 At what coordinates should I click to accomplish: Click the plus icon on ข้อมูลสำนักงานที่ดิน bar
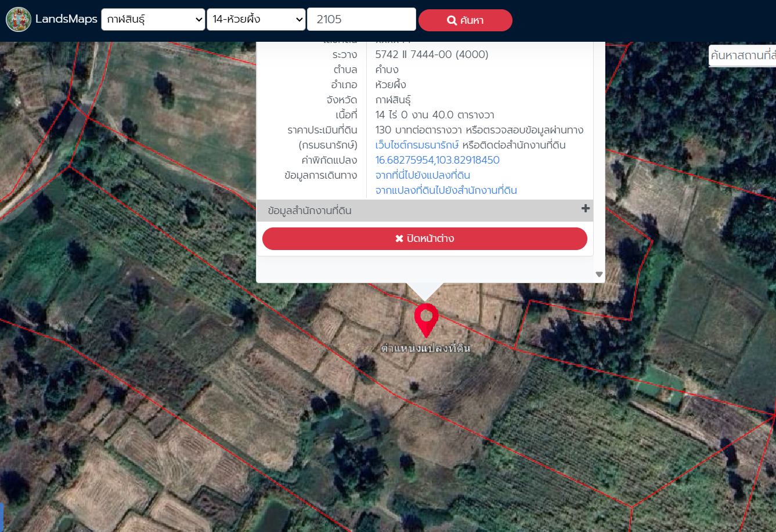[586, 209]
